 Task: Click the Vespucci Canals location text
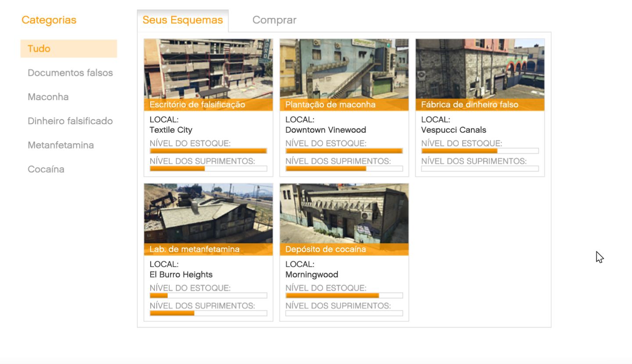[454, 130]
